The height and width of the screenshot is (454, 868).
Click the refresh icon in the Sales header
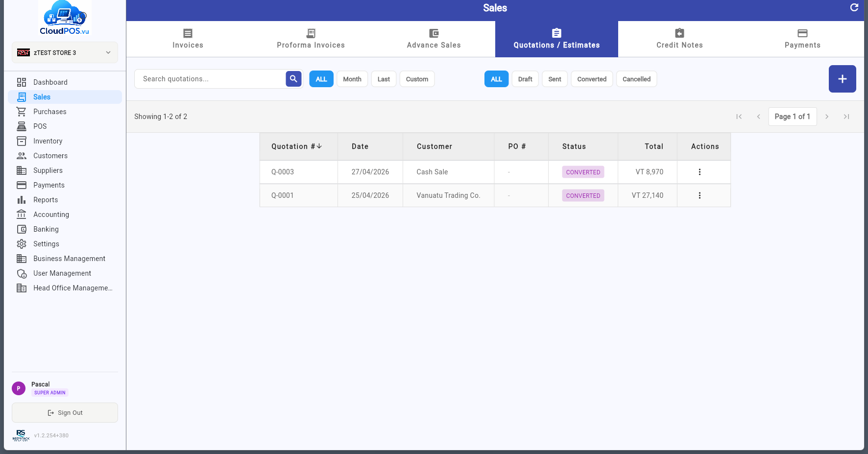[854, 7]
